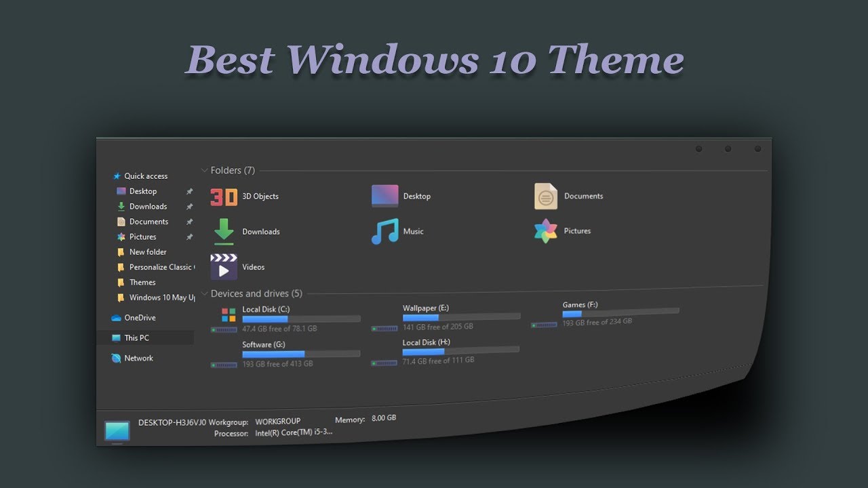
Task: Select Documents in the Quick access tree
Action: [x=149, y=222]
